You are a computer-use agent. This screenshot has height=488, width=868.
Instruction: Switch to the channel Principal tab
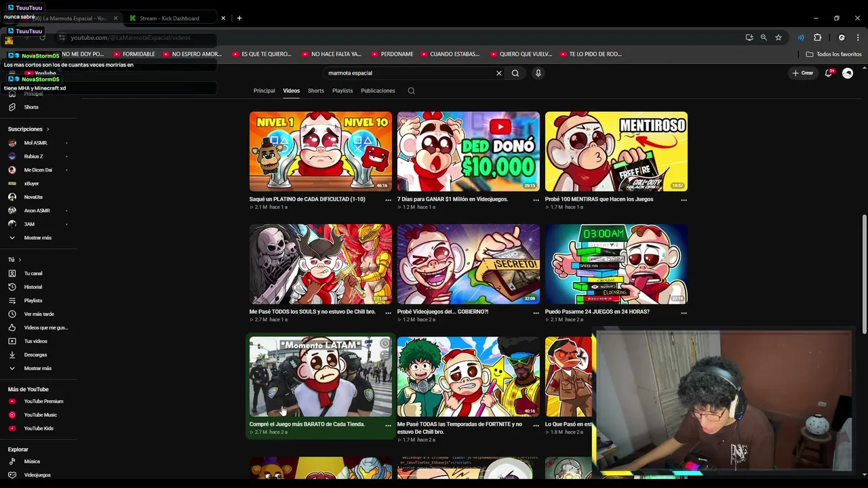pyautogui.click(x=264, y=91)
